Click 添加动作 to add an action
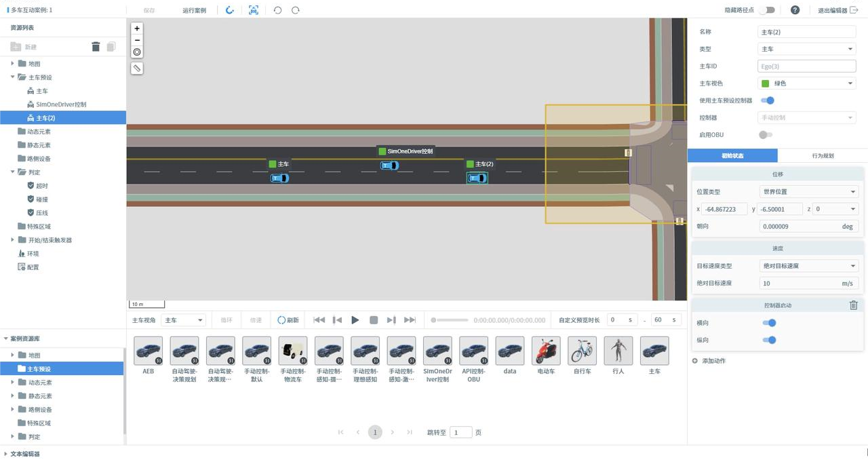The width and height of the screenshot is (868, 462). click(713, 361)
